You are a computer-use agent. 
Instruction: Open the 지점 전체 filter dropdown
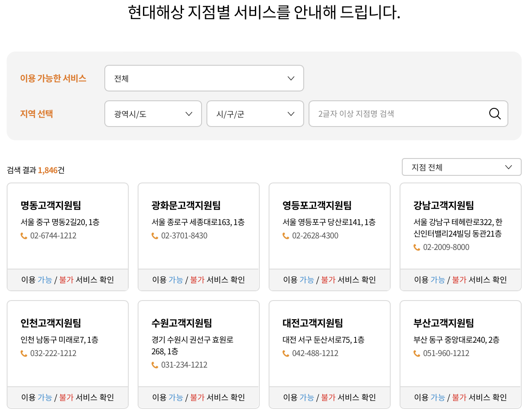[x=461, y=167]
